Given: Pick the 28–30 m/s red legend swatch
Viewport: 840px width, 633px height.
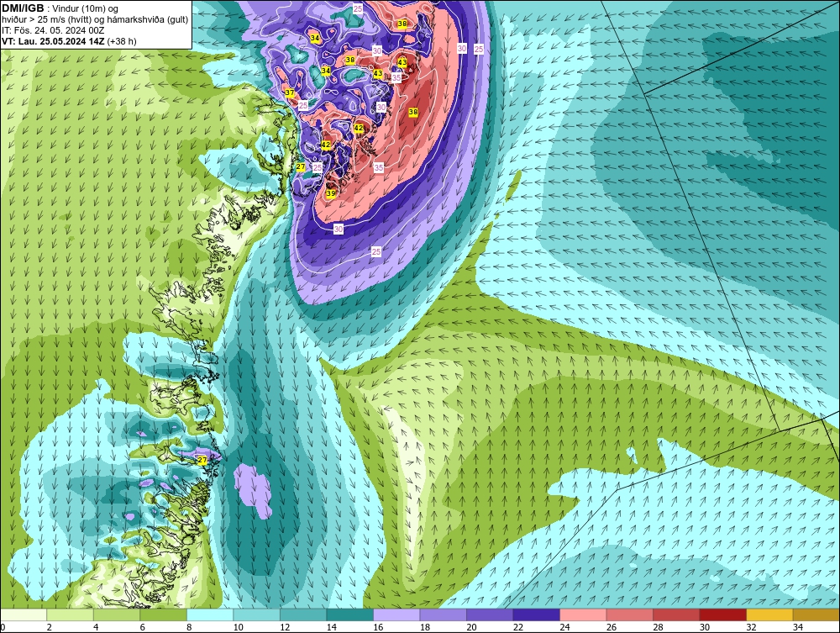Looking at the screenshot, I should point(676,615).
